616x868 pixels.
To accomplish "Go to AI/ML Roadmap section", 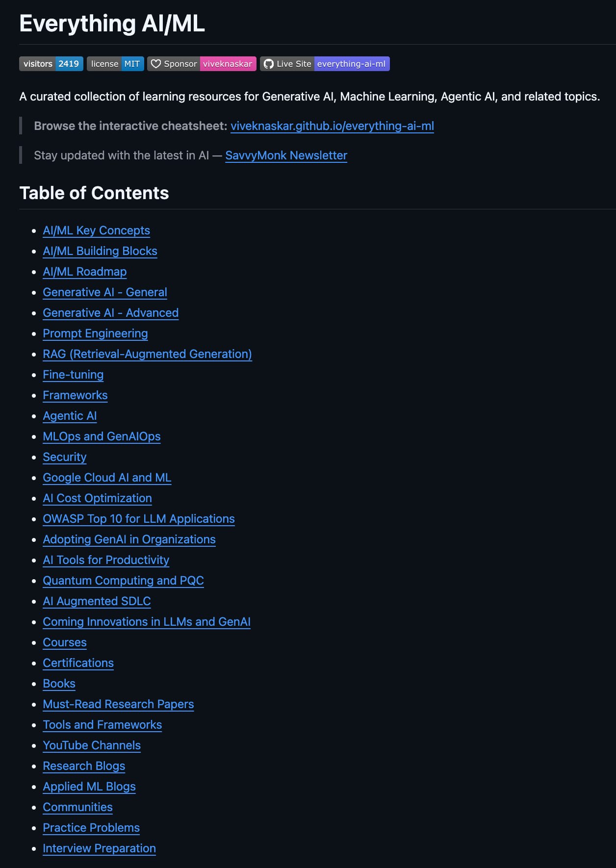I will (x=84, y=272).
